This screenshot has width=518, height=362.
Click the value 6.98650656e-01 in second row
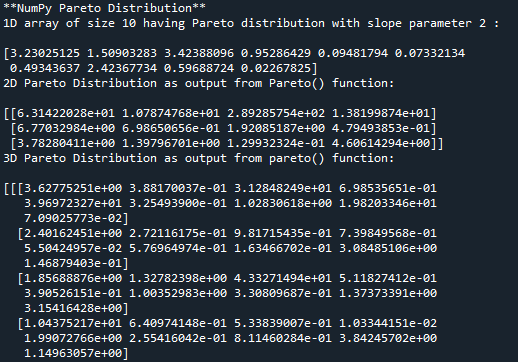tap(171, 128)
